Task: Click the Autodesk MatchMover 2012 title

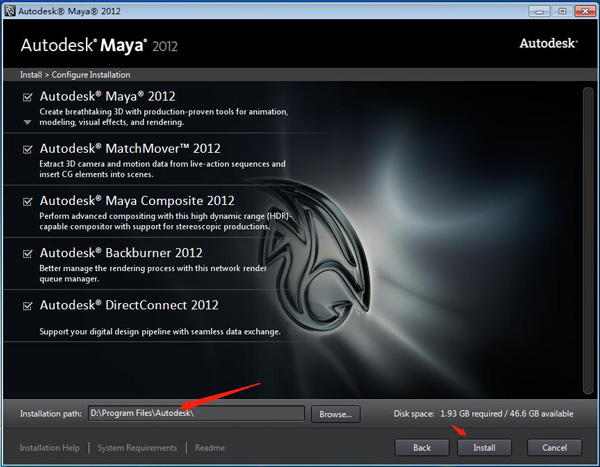Action: [x=130, y=148]
